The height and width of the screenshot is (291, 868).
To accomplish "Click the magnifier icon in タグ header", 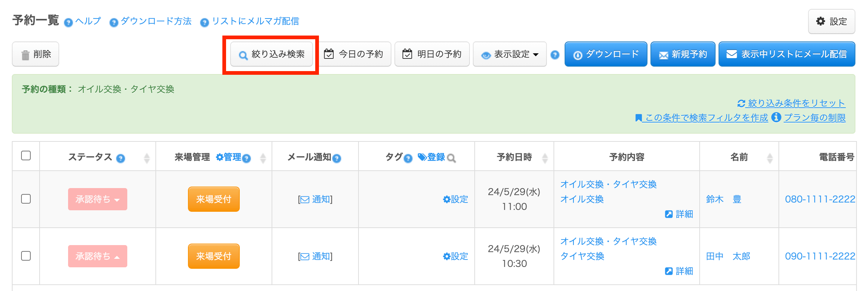I will point(451,158).
